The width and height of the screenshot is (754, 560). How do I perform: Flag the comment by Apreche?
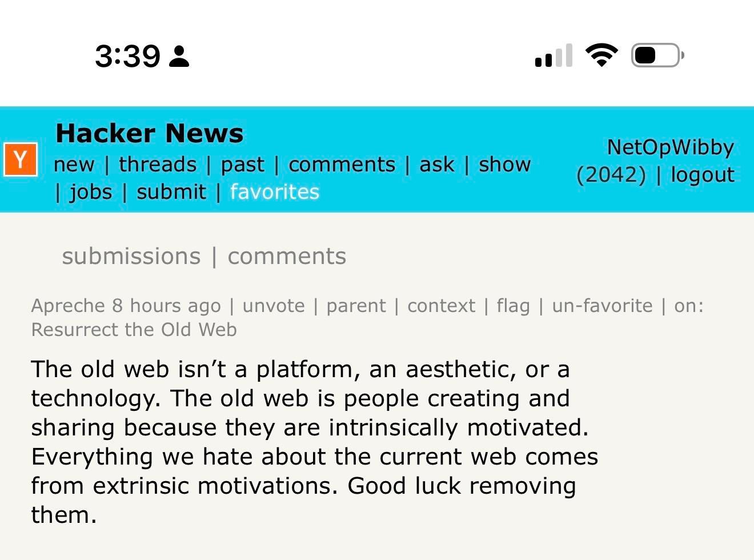tap(512, 306)
